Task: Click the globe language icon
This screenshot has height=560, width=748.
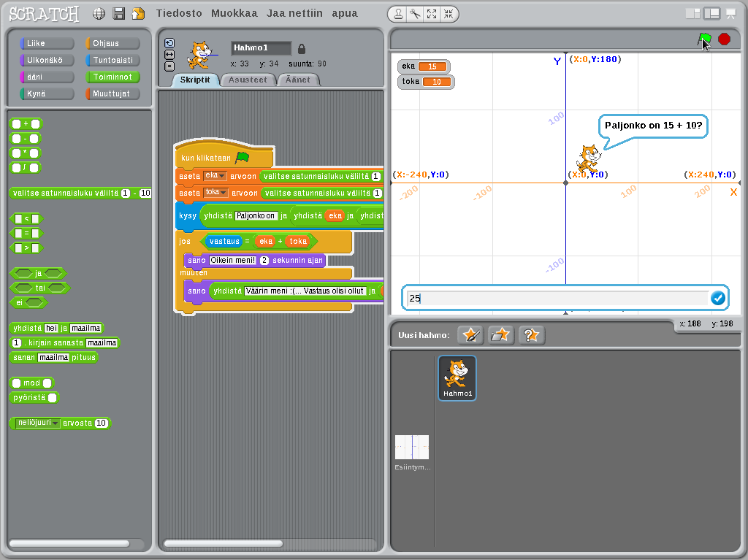Action: 99,14
